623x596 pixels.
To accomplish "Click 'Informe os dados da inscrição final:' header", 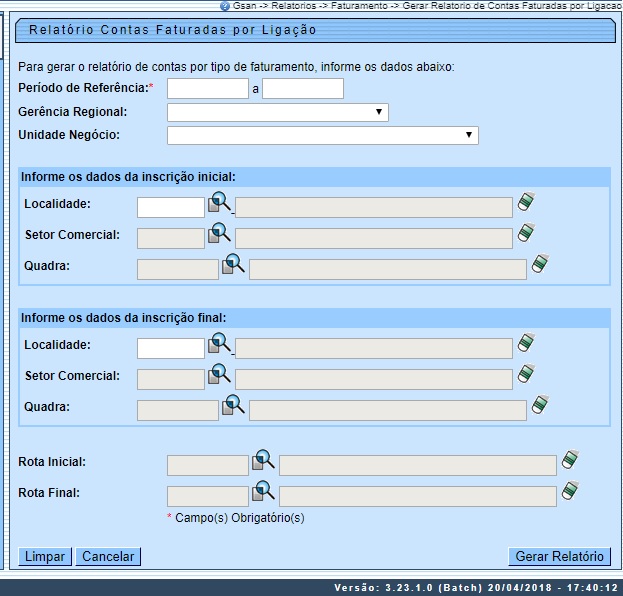I will 124,318.
